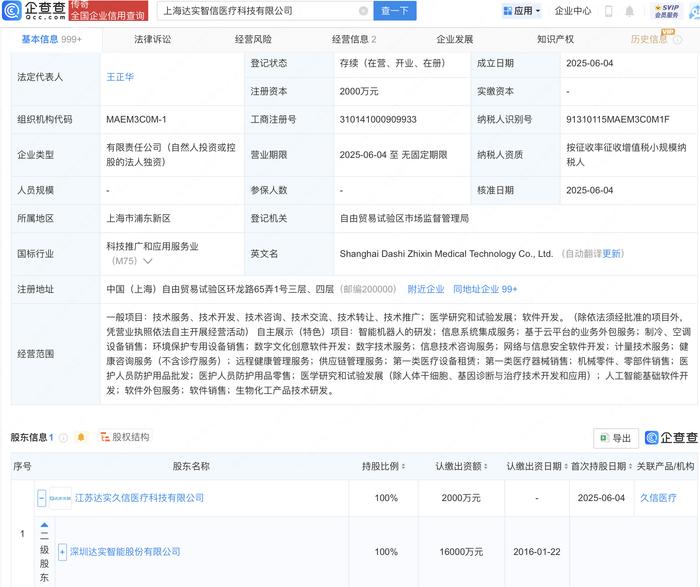Click the mobile phone icon
The width and height of the screenshot is (700, 587).
608,11
